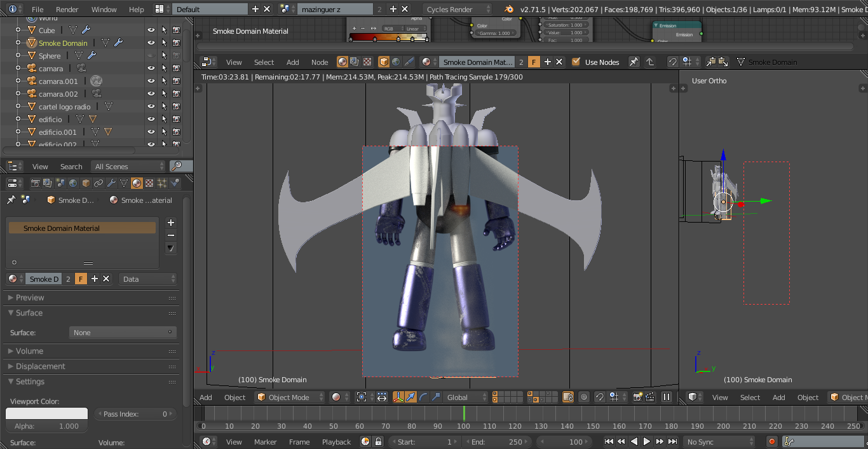Toggle visibility of Smoke Domain in outliner

pyautogui.click(x=151, y=43)
